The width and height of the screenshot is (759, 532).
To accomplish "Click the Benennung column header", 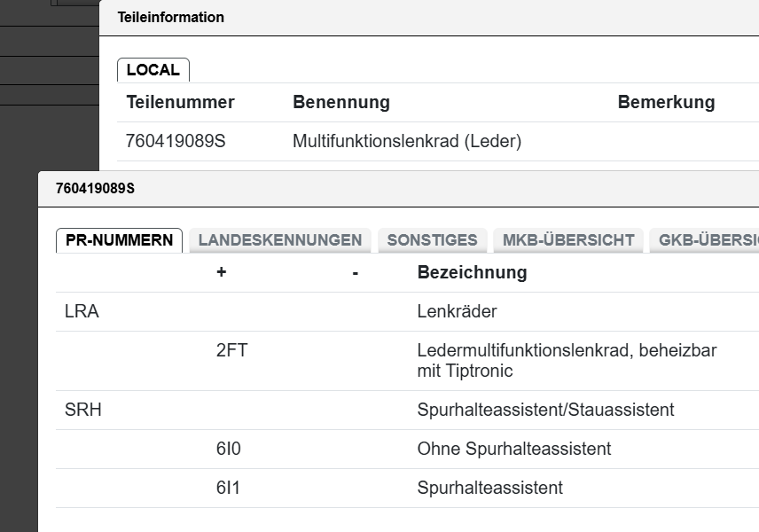I will tap(341, 102).
